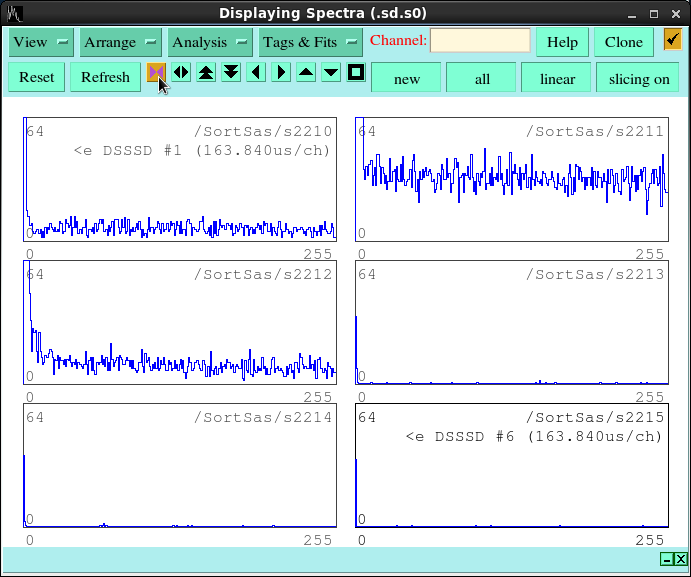The image size is (691, 577).
Task: Click the left arrow shift icon
Action: click(x=256, y=73)
